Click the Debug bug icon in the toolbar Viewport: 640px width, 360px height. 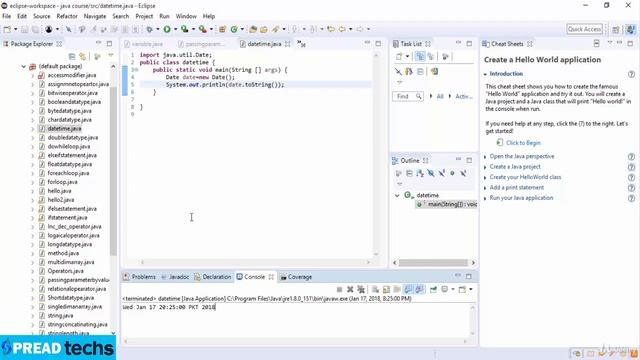[x=149, y=29]
